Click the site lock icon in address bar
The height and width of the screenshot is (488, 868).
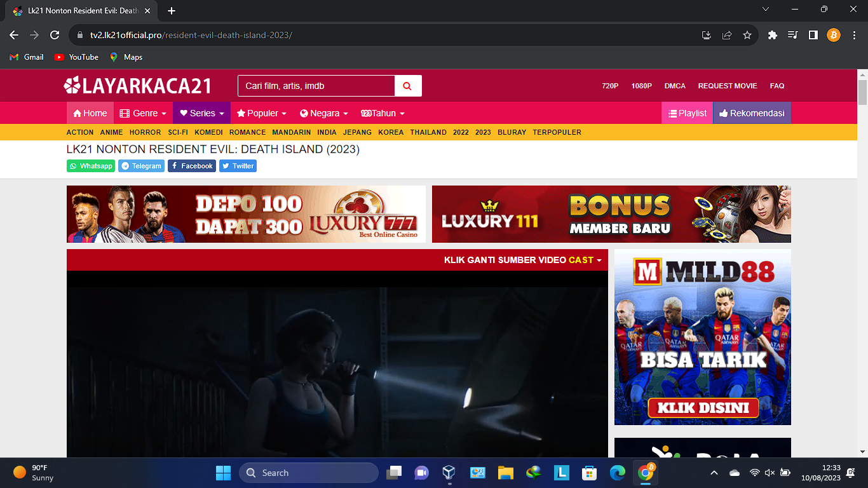[80, 35]
